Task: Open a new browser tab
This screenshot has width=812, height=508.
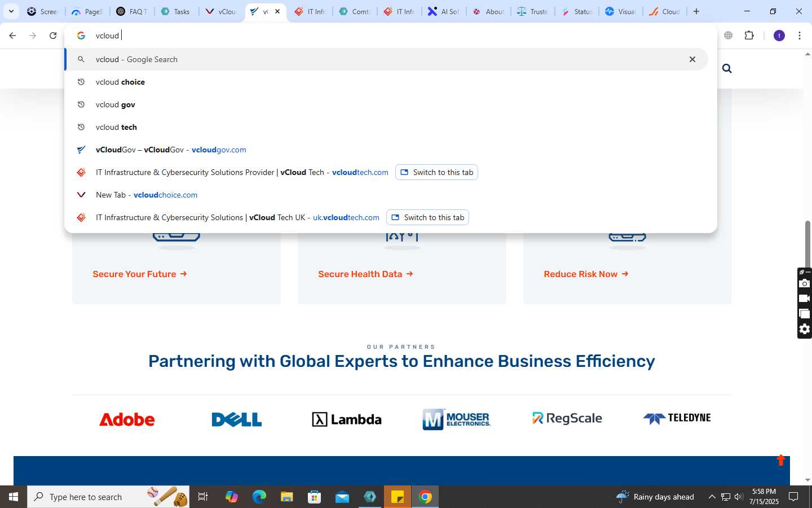Action: tap(696, 11)
